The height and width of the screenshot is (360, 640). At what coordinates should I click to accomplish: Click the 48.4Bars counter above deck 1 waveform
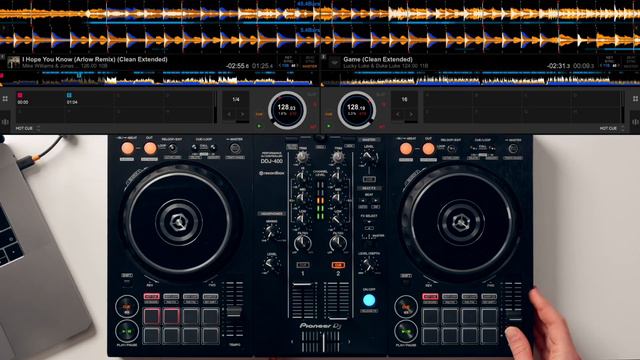(309, 4)
